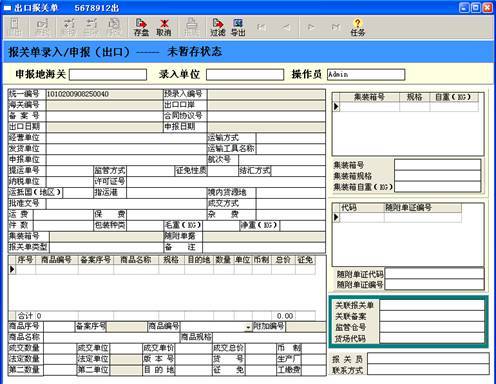
Task: Click the 商品序号 input field
Action: click(58, 327)
